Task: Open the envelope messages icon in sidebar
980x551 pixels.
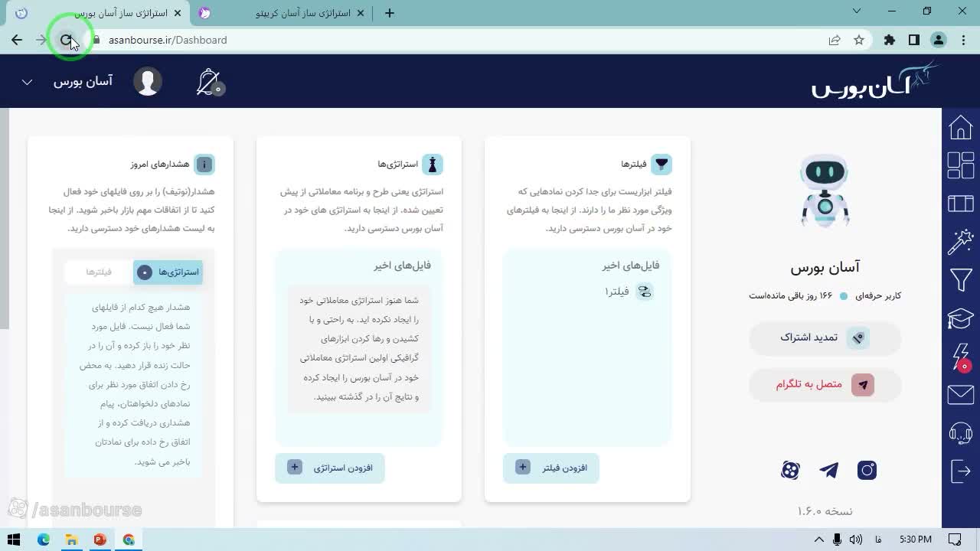Action: 960,395
